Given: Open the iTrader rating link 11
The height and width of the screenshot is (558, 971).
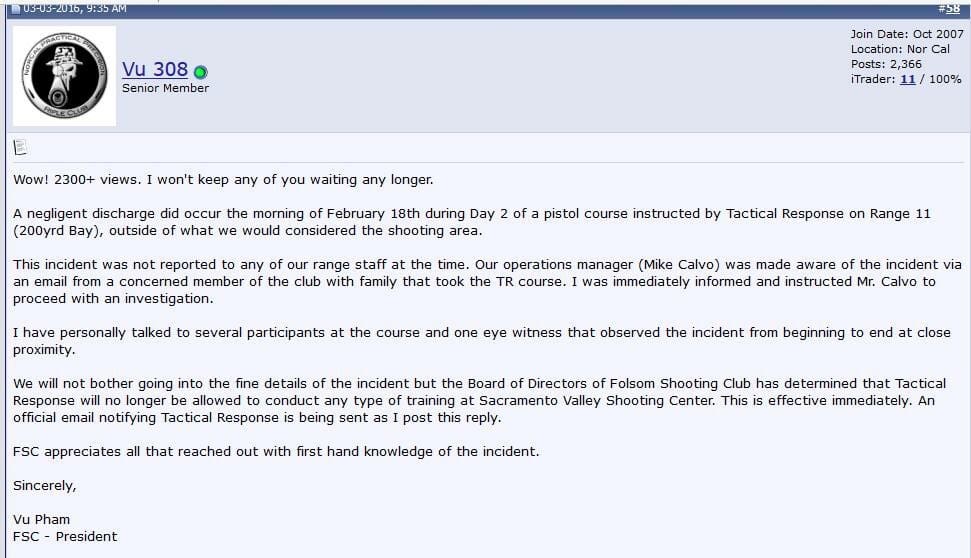Looking at the screenshot, I should [x=907, y=79].
